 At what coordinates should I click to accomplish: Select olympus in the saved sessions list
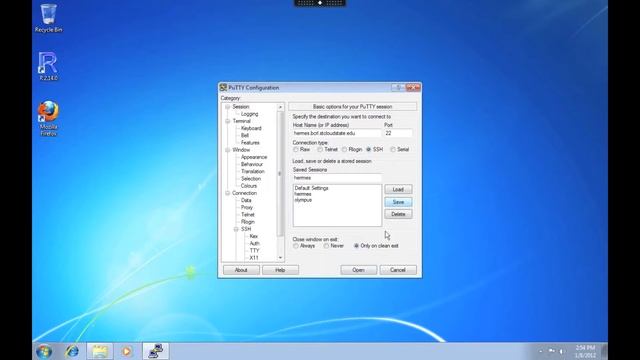click(303, 200)
